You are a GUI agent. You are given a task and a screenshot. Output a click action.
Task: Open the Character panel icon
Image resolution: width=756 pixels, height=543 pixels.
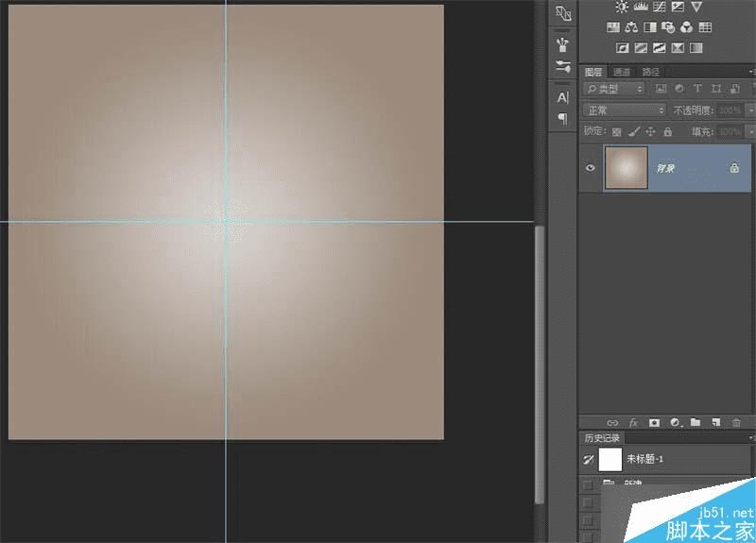(563, 97)
